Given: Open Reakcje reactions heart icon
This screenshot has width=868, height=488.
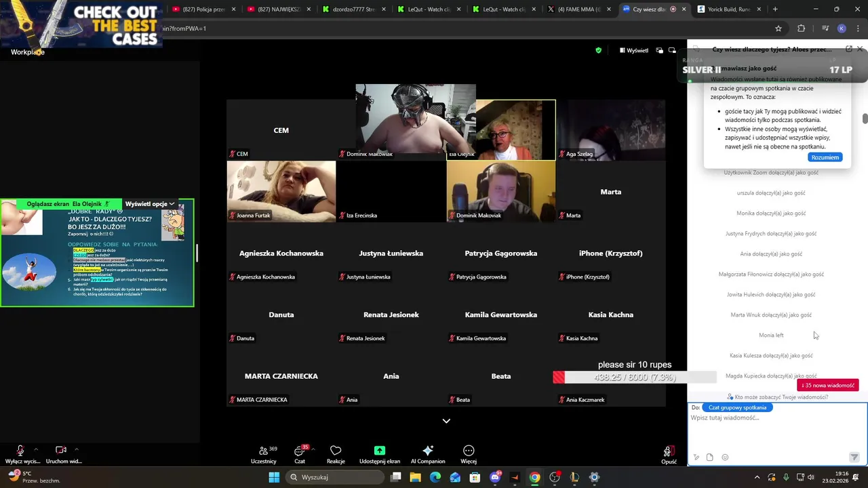Looking at the screenshot, I should pyautogui.click(x=336, y=455).
